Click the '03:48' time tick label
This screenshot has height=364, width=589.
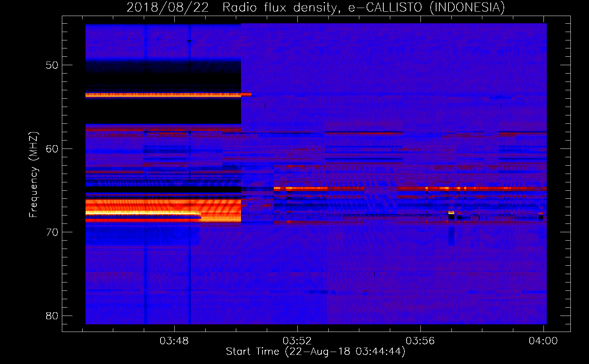coord(174,341)
